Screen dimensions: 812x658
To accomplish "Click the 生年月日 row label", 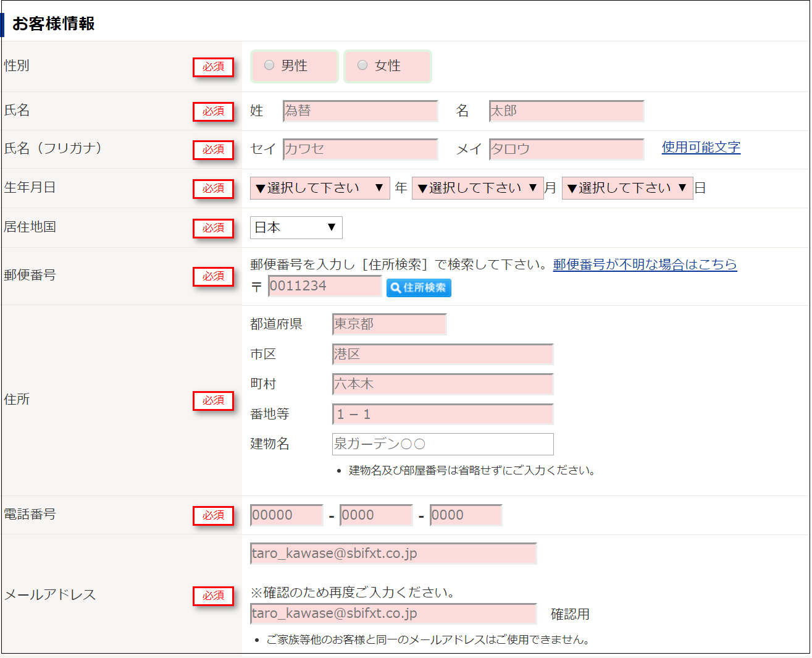I will tap(30, 187).
